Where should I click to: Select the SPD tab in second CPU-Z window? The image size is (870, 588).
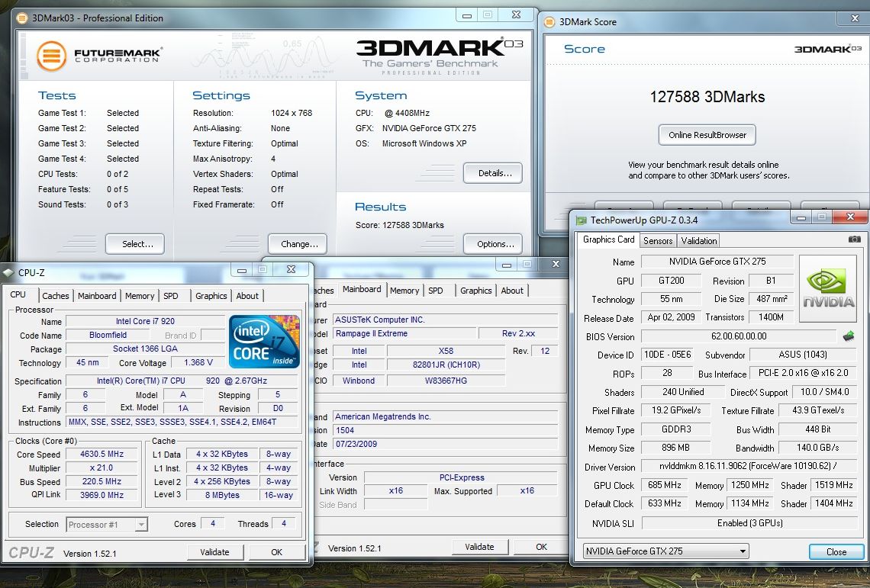click(x=436, y=290)
